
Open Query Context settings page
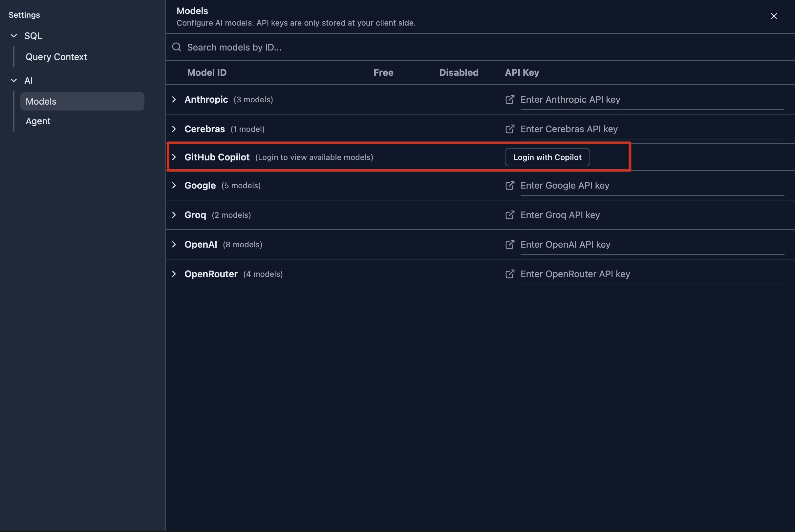tap(56, 57)
